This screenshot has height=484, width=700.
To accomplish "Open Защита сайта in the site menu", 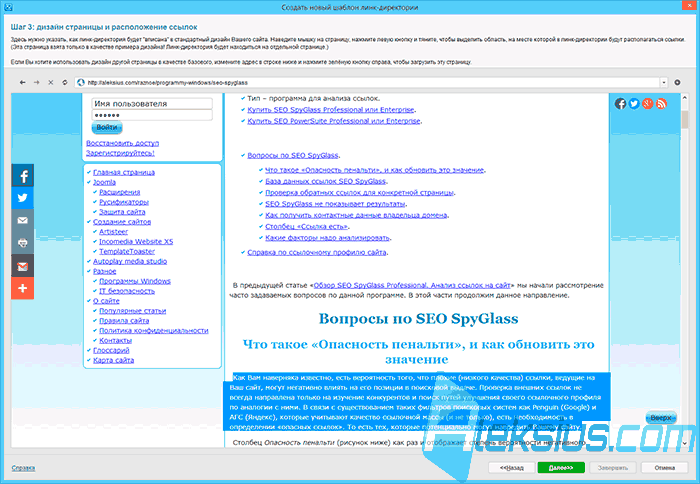I will [x=122, y=212].
